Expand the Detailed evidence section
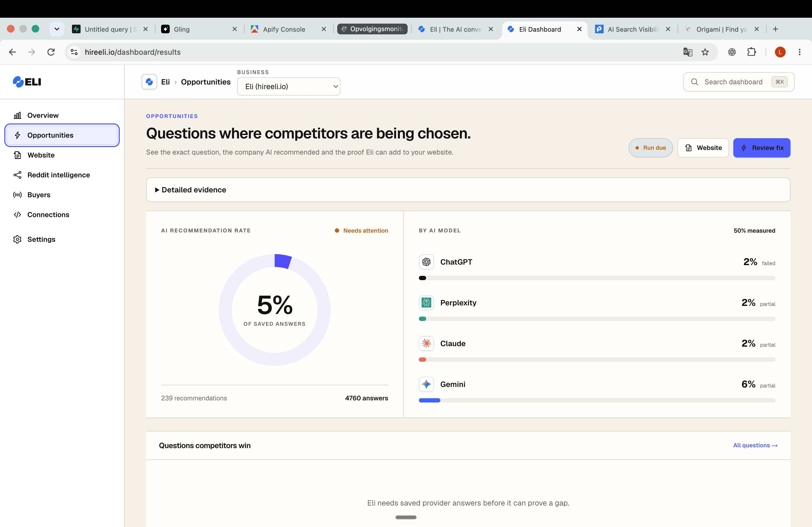Image resolution: width=812 pixels, height=527 pixels. tap(468, 189)
